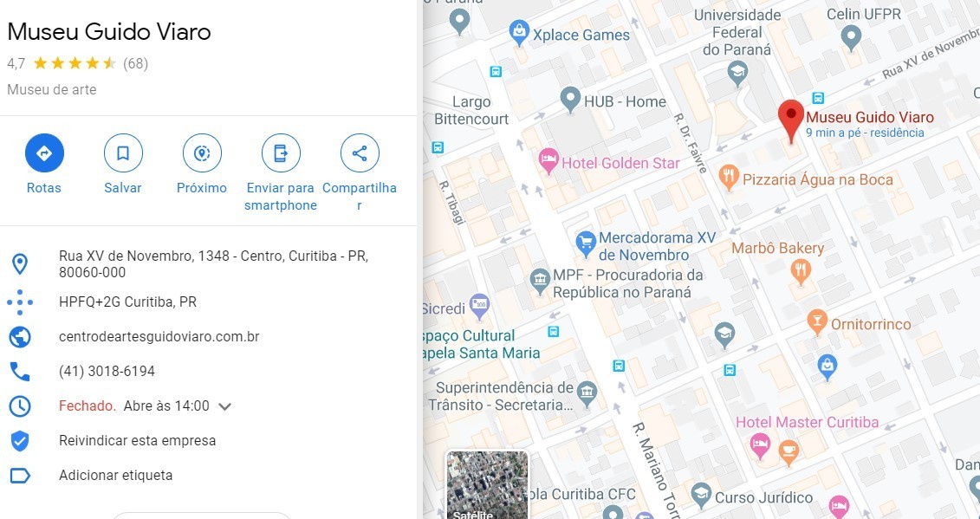Expand opening hours next to Abre às 14:00
Viewport: 980px width, 519px height.
(x=225, y=406)
